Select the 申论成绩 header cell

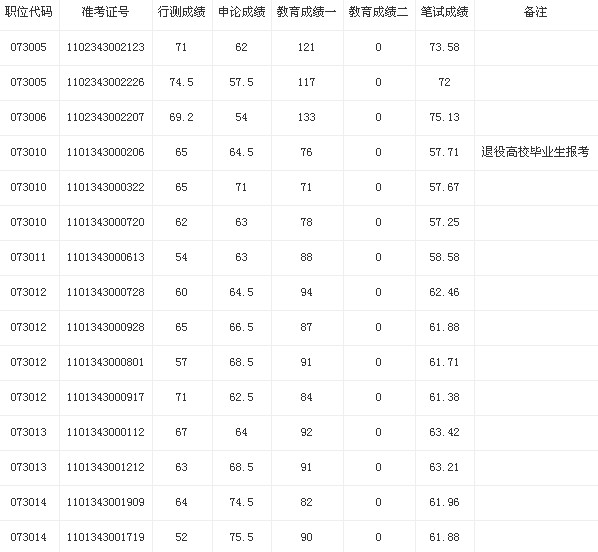tap(242, 12)
